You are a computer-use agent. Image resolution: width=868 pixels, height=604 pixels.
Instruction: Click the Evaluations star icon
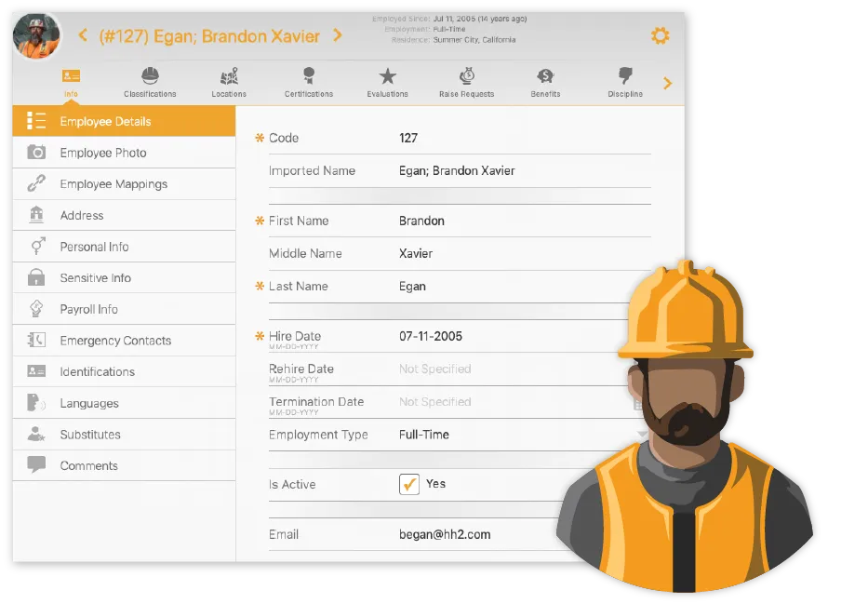(x=387, y=74)
